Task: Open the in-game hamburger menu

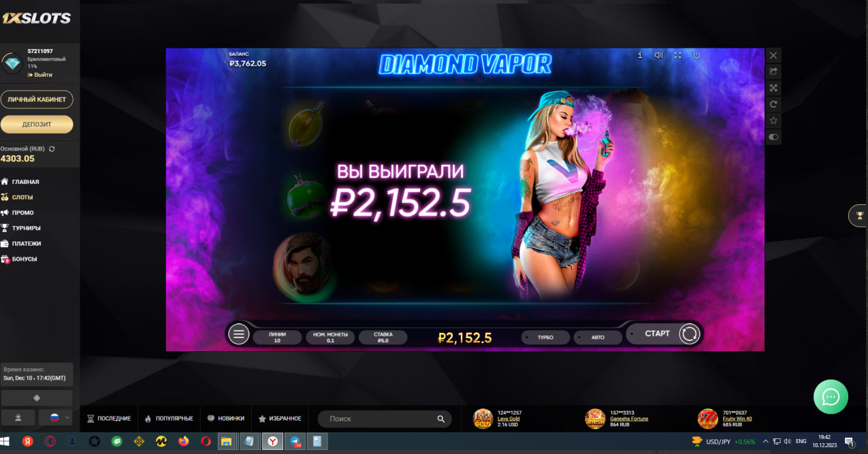Action: (238, 334)
